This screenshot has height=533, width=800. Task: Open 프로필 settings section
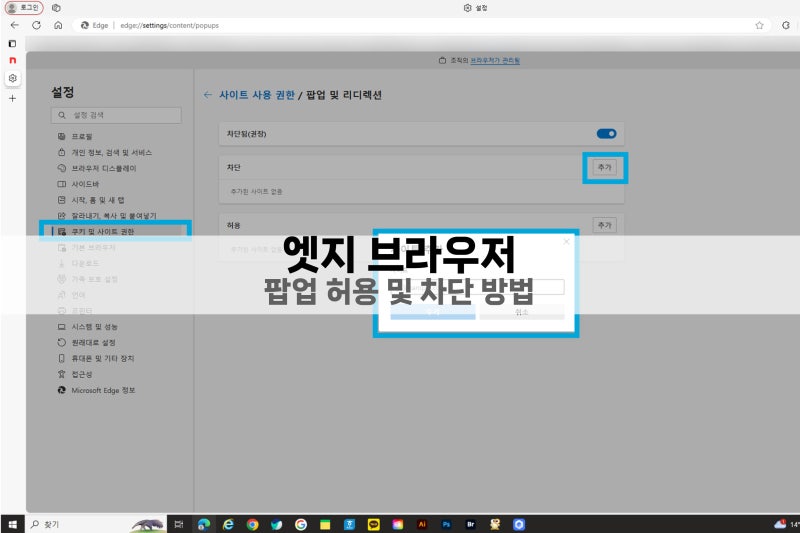[82, 136]
